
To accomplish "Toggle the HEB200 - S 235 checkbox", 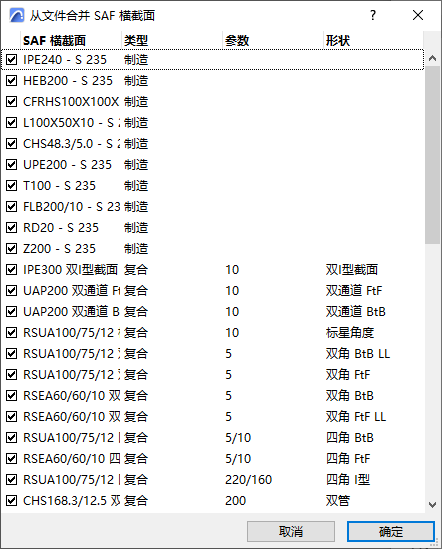I will [x=12, y=81].
